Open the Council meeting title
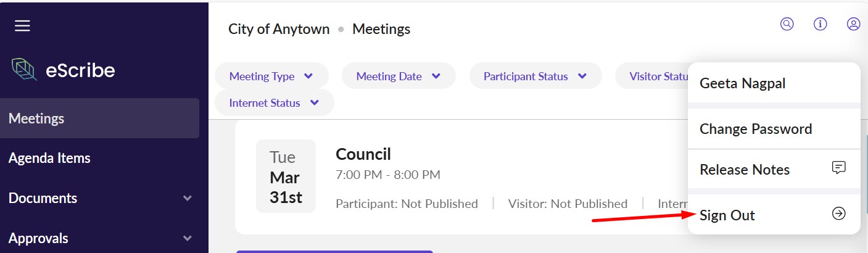 pyautogui.click(x=363, y=154)
